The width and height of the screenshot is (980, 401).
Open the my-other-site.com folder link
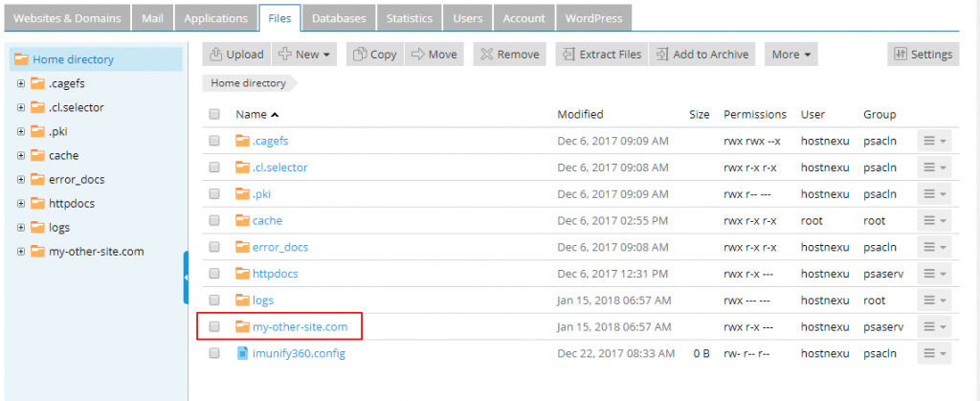(x=306, y=327)
